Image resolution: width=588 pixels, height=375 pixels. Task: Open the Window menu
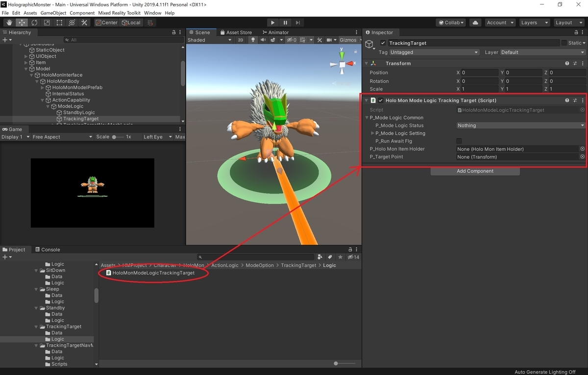pyautogui.click(x=153, y=13)
